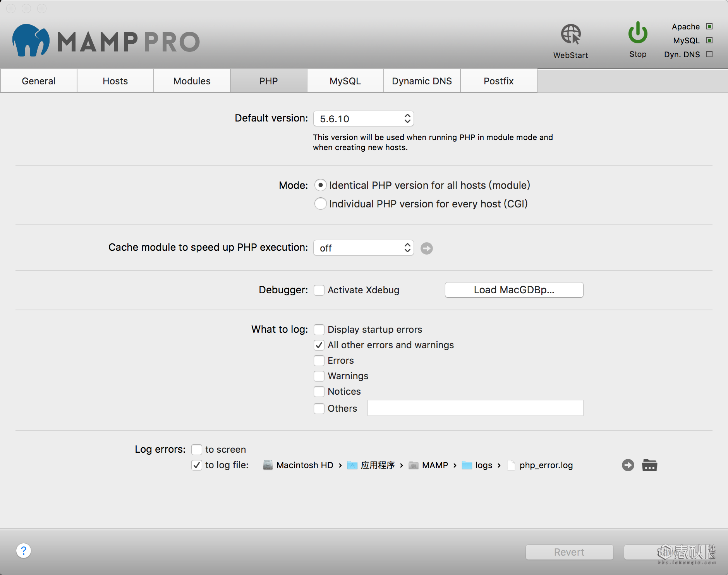
Task: Click the Revert button
Action: click(x=569, y=552)
